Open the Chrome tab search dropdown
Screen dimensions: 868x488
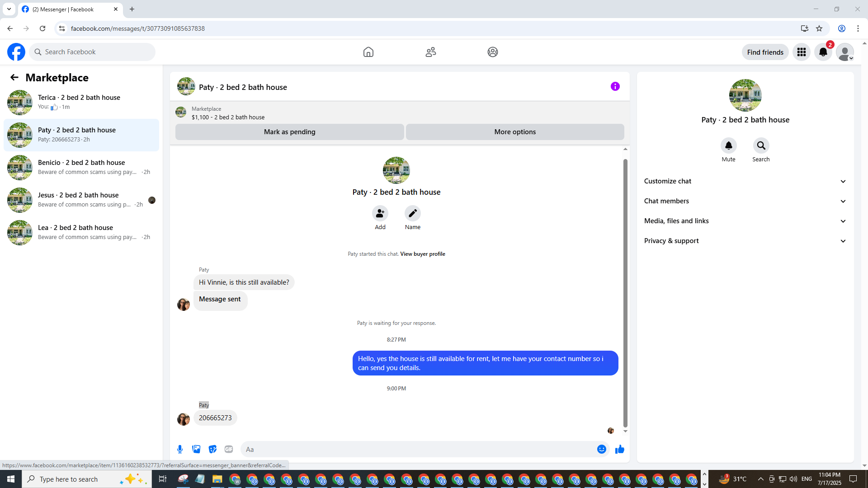pyautogui.click(x=9, y=9)
